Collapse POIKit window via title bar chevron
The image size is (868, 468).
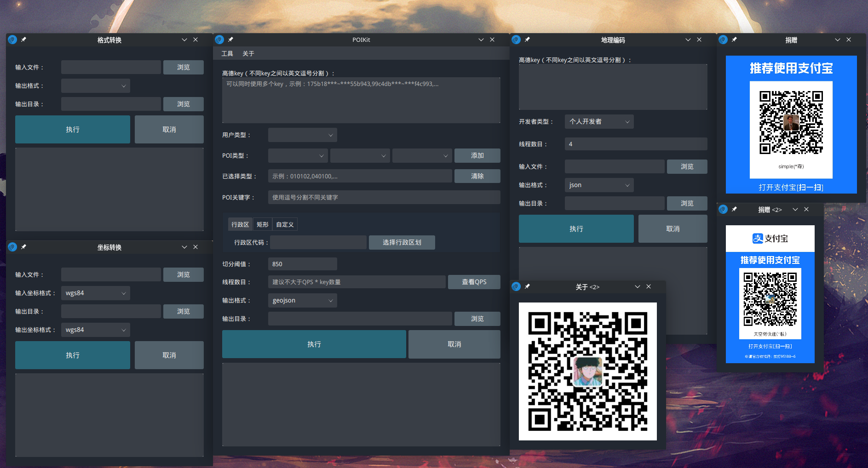[481, 40]
